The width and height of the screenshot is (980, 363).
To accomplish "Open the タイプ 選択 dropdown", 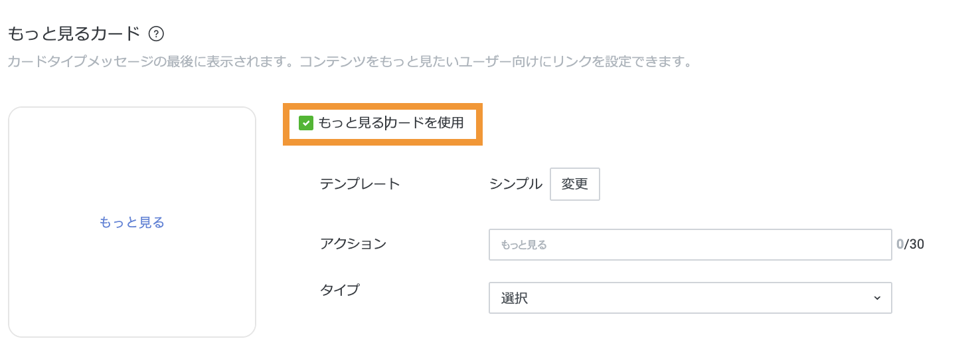I will tap(690, 298).
